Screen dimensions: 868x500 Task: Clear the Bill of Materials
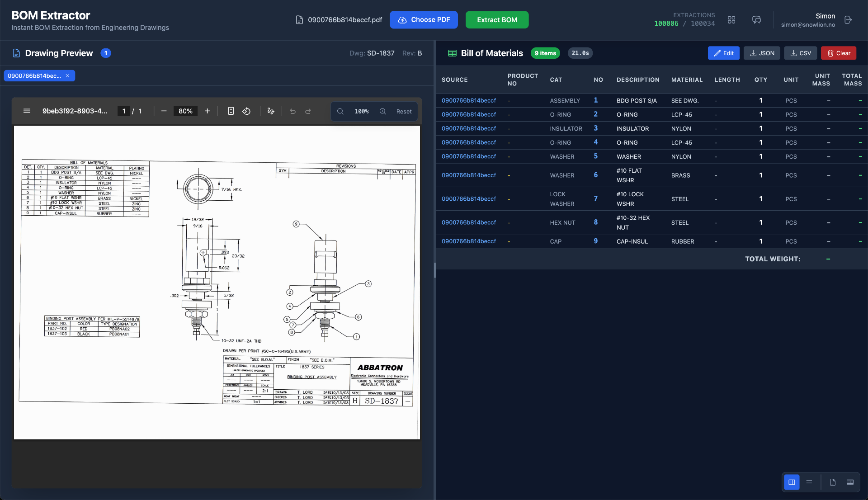839,53
